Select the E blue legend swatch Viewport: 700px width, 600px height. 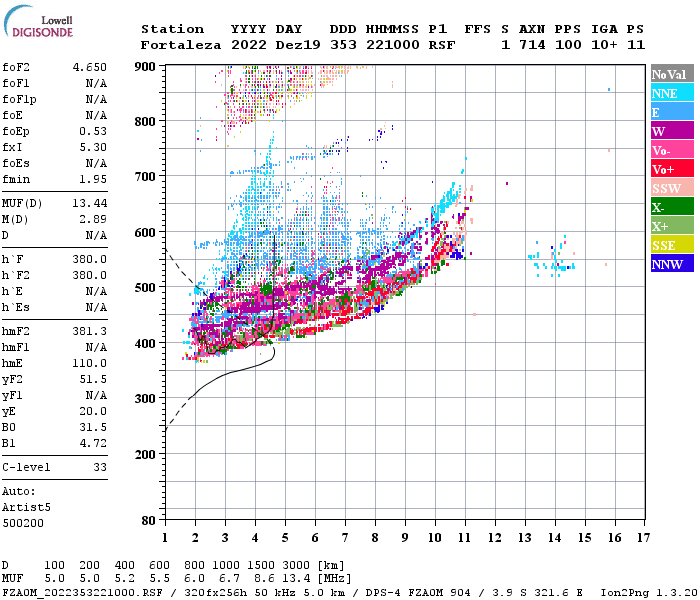tap(672, 112)
